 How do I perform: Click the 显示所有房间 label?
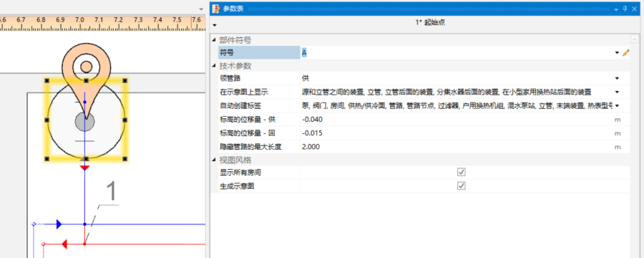pos(240,173)
